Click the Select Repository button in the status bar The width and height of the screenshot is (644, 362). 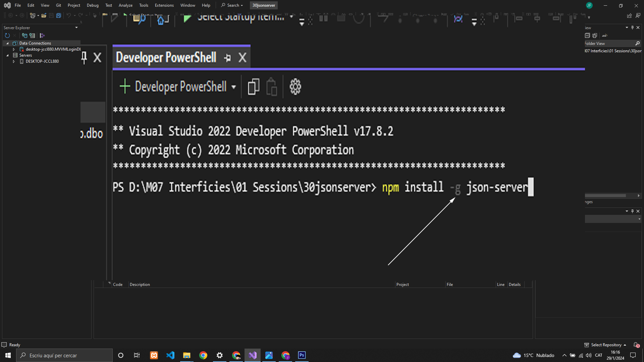pos(606,345)
